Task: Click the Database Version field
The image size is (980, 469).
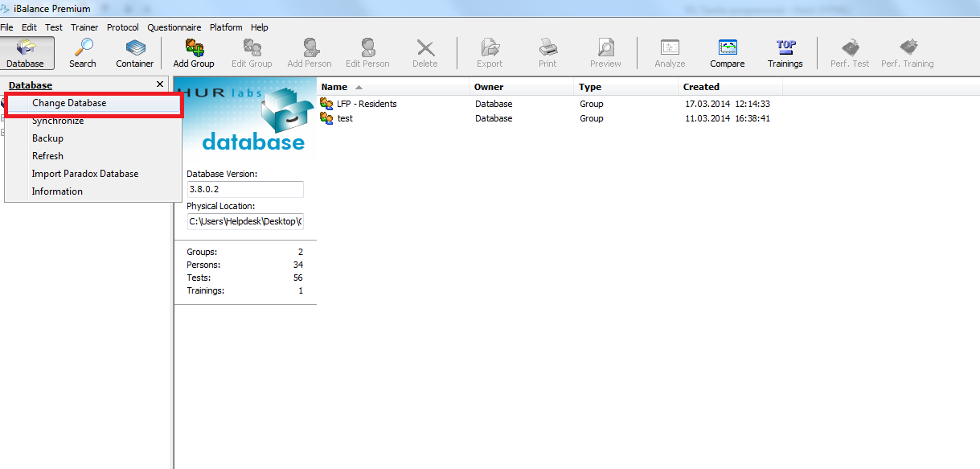Action: coord(245,189)
